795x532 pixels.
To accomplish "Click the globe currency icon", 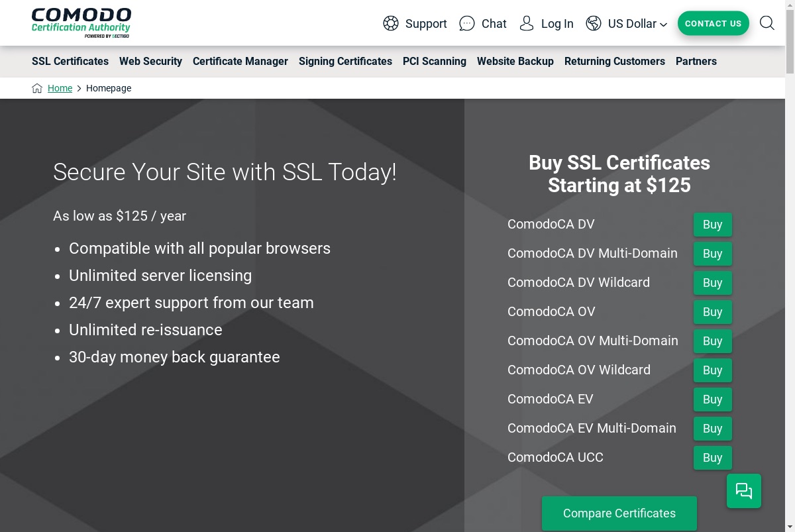I will click(594, 24).
